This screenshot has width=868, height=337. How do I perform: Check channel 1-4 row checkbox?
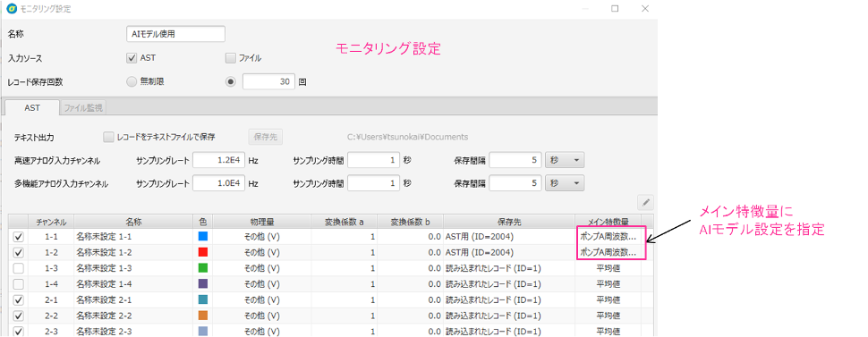point(18,284)
